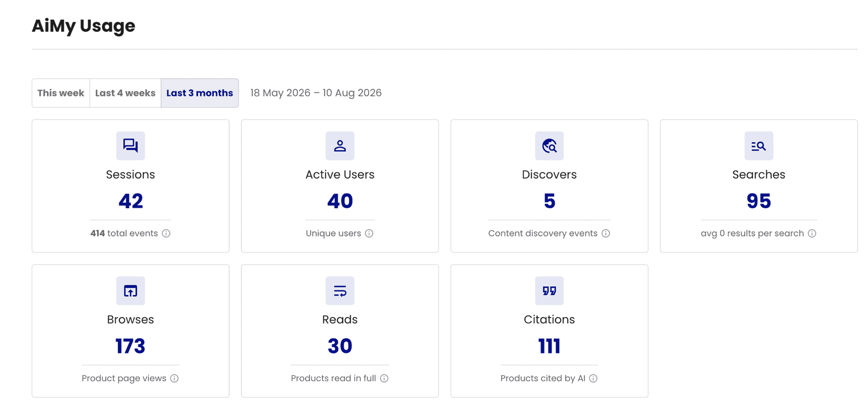The width and height of the screenshot is (868, 405).
Task: Click the Citations quote marks icon
Action: coord(549,291)
